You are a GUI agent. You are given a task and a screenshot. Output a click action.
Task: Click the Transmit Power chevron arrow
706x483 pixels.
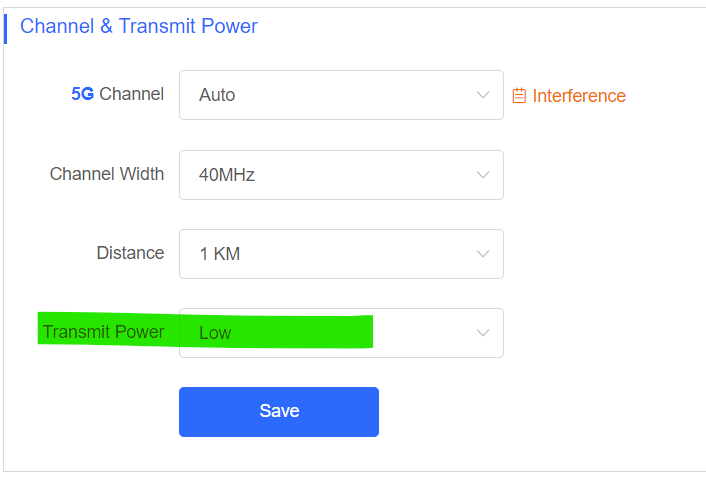[x=483, y=333]
